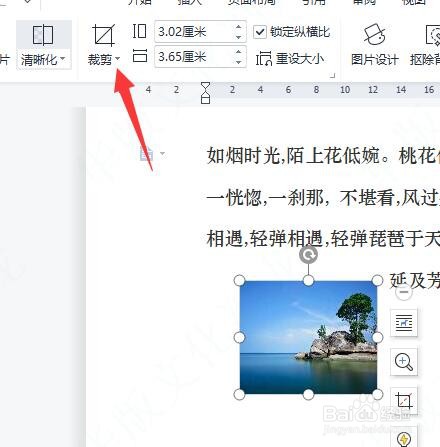The height and width of the screenshot is (447, 440).
Task: Open 图片设计 picture design tool
Action: (375, 45)
